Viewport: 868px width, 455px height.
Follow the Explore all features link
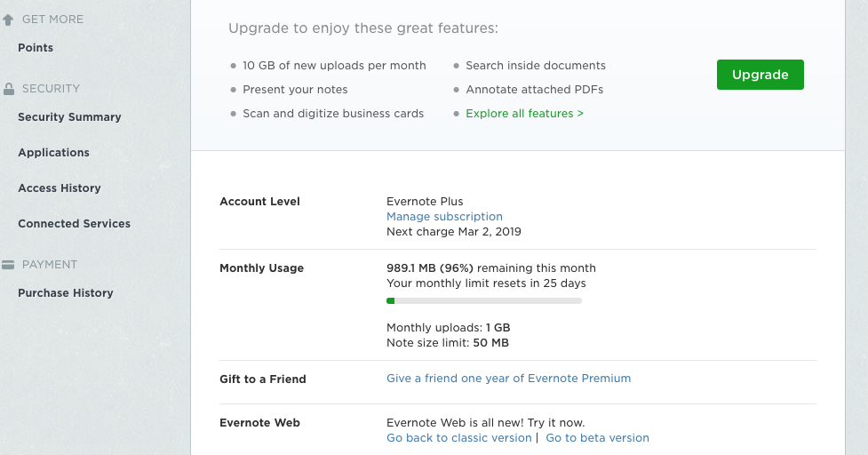(524, 114)
